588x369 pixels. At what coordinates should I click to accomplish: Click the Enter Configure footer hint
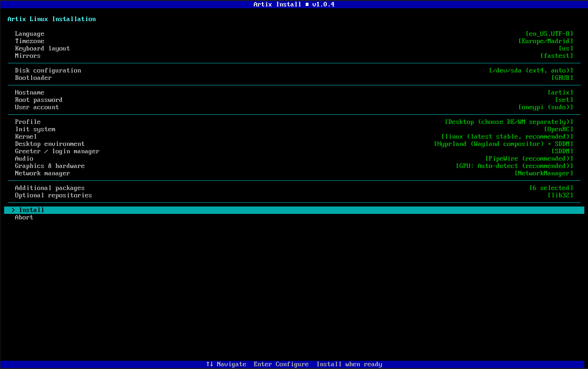point(281,364)
